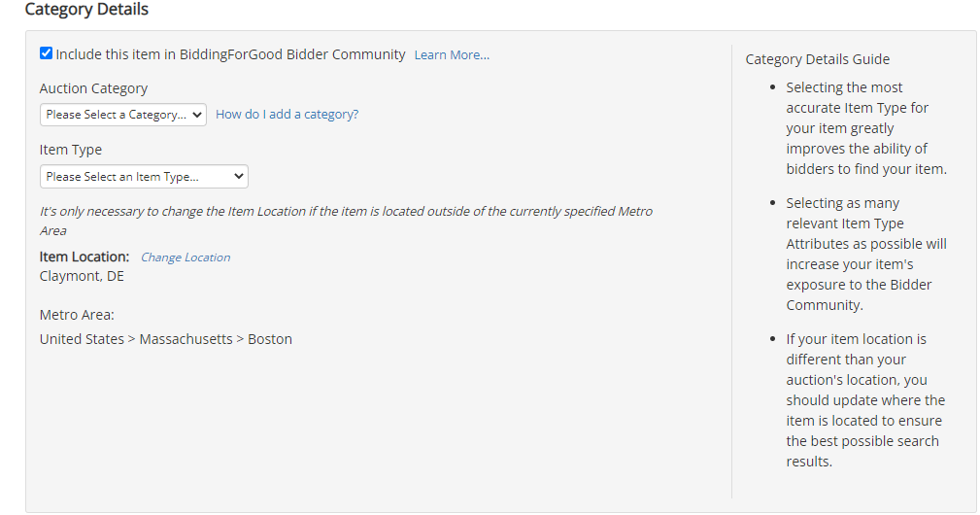Click the Category Details Guide heading
The width and height of the screenshot is (980, 515).
pyautogui.click(x=818, y=59)
